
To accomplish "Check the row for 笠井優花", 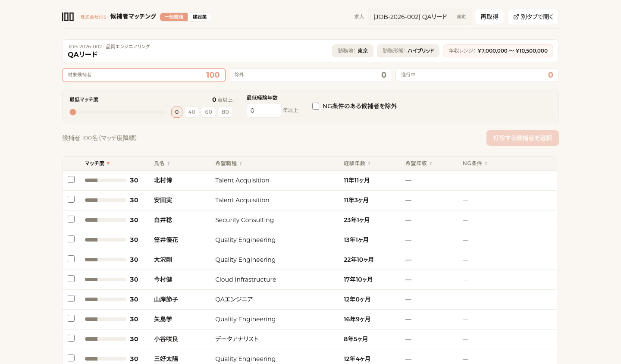I will tap(71, 239).
